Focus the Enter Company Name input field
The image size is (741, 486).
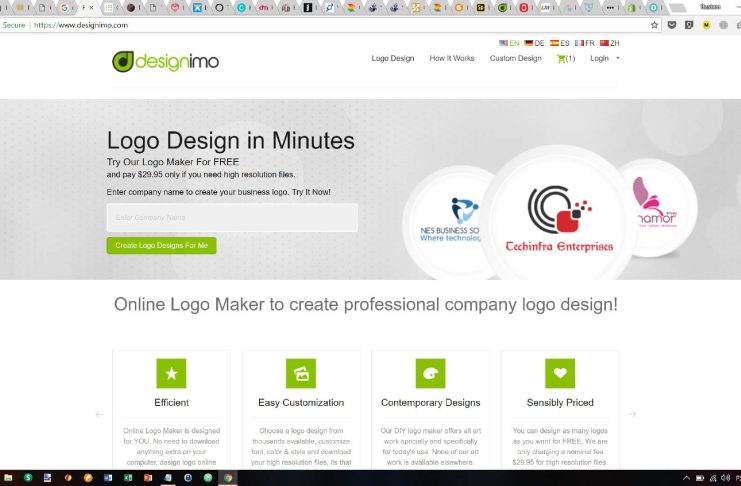point(232,217)
